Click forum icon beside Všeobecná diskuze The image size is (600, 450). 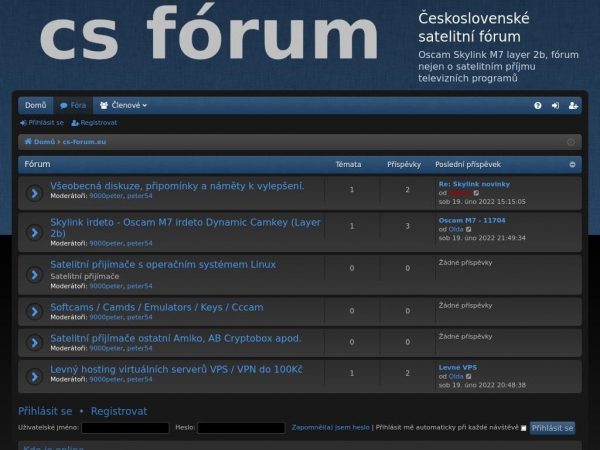[x=34, y=193]
